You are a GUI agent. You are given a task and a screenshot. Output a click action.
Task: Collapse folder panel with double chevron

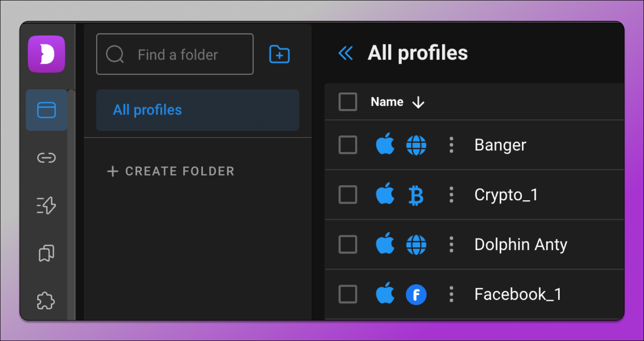coord(346,53)
